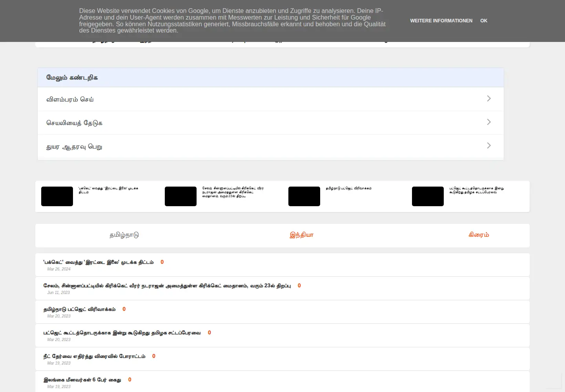Open list headline about தமிழக சட்டப்பேரவை
This screenshot has height=392, width=565.
pyautogui.click(x=122, y=333)
